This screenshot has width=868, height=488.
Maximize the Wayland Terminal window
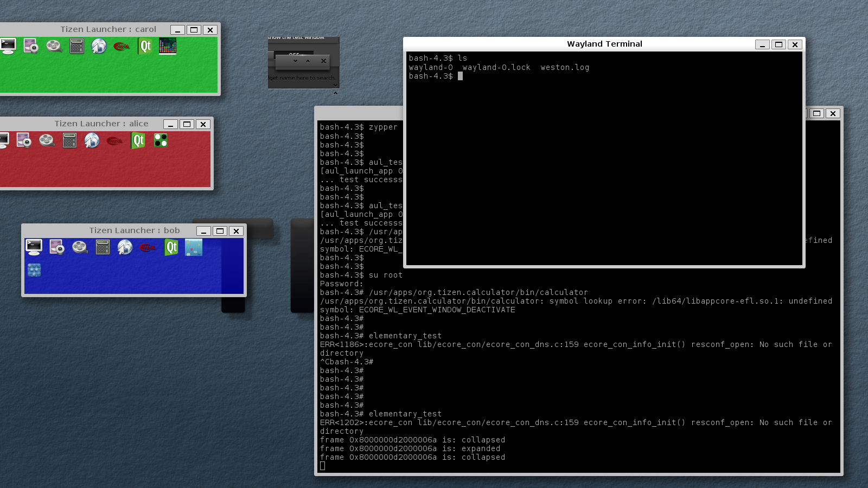(x=778, y=44)
